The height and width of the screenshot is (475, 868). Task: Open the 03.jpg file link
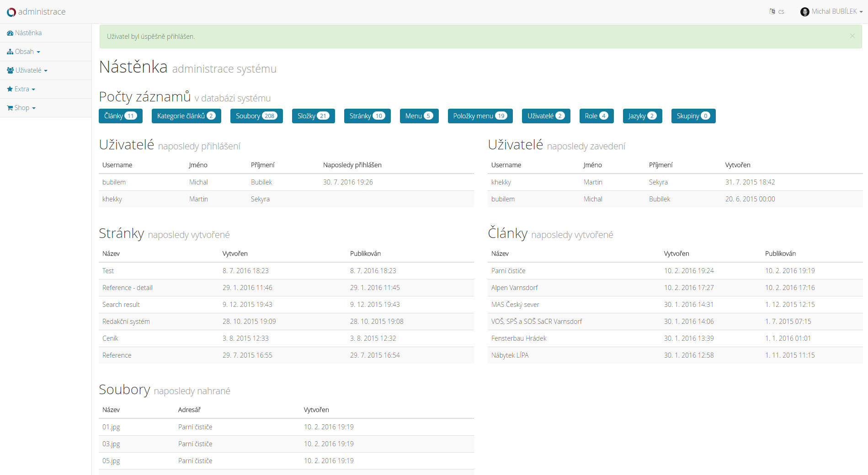(x=111, y=444)
